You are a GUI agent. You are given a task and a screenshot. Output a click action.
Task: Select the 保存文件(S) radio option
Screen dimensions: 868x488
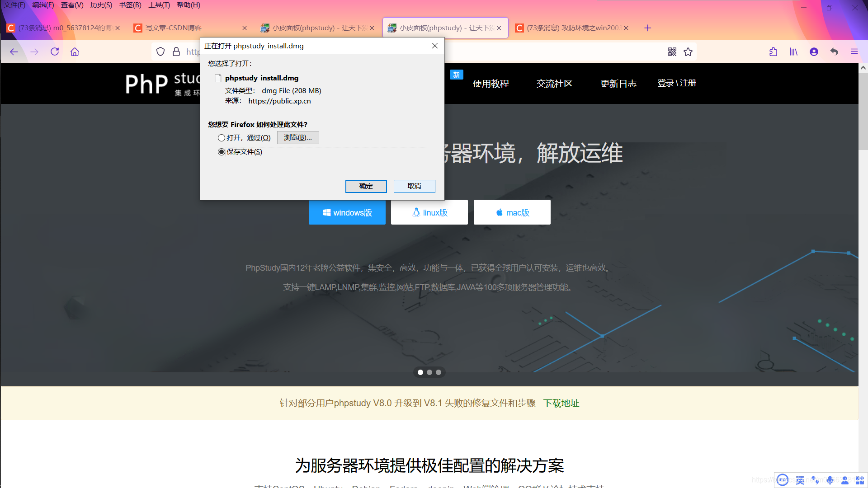[221, 152]
